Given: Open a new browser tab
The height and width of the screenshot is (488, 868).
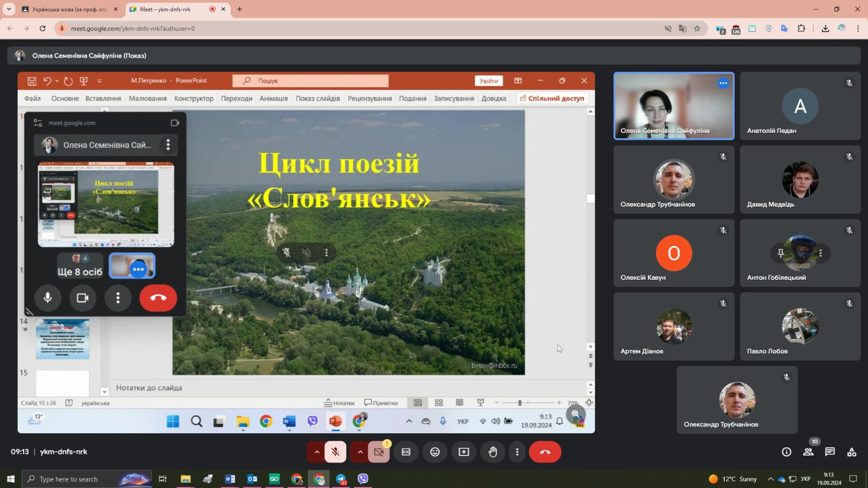Looking at the screenshot, I should point(239,9).
